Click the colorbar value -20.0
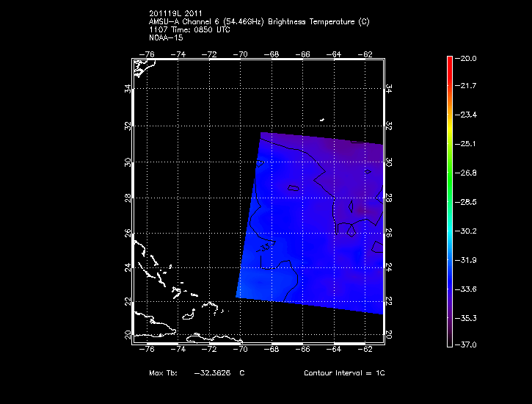Viewport: 532px width, 404px height. (465, 58)
